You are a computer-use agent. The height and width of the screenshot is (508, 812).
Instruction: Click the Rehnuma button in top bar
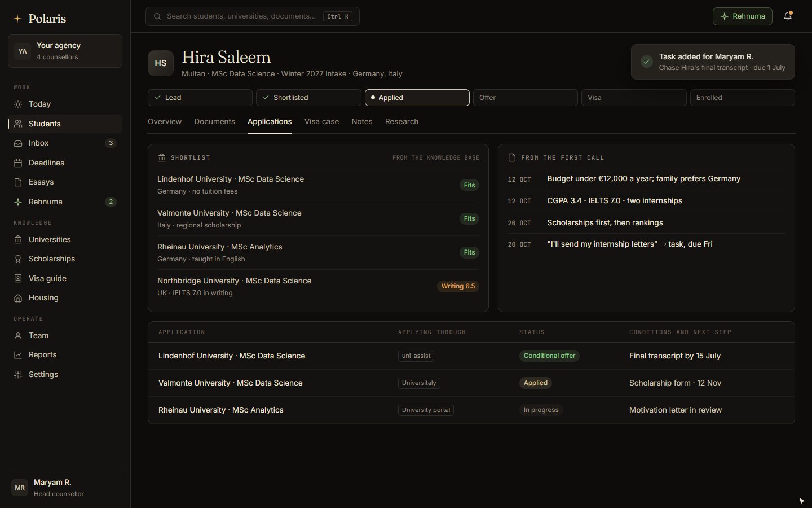click(742, 16)
